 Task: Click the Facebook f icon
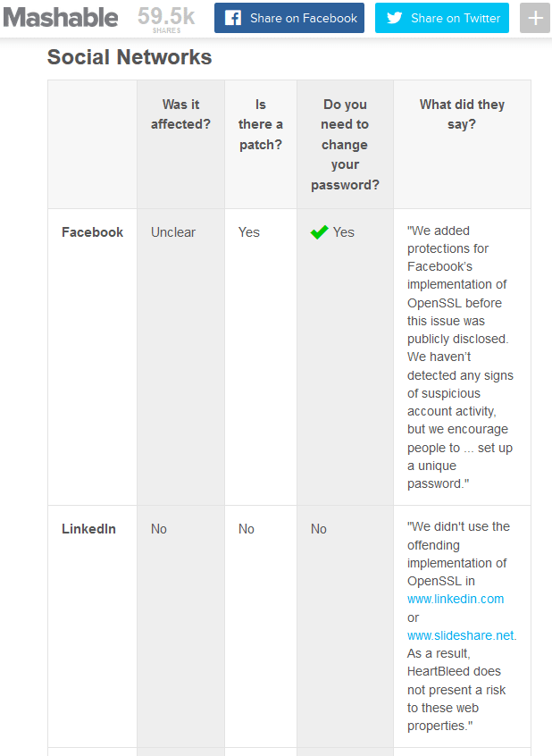233,19
